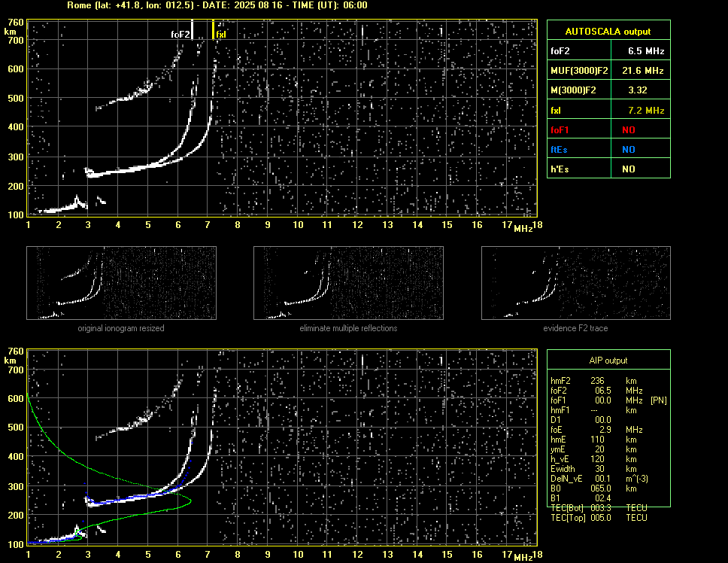
Task: Click the blue NO value for ftEs
Action: click(x=629, y=150)
